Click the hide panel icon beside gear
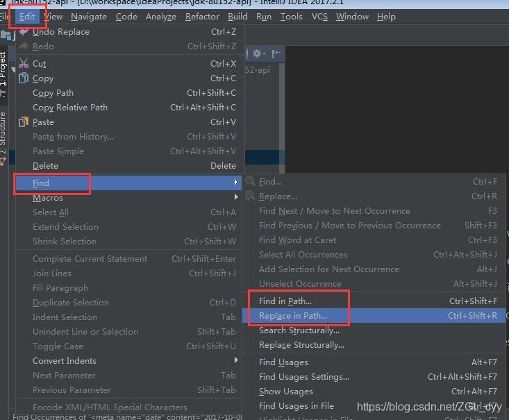509x420 pixels. coord(276,53)
